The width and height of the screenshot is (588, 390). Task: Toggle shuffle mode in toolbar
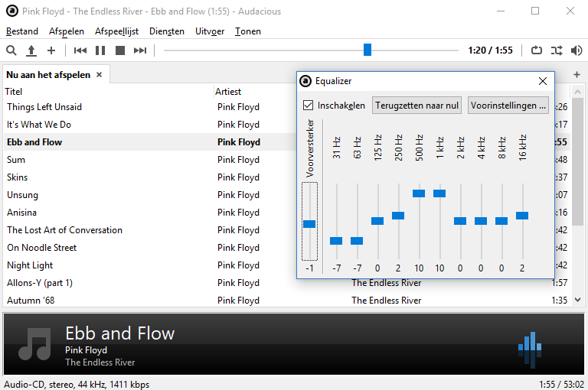(557, 50)
